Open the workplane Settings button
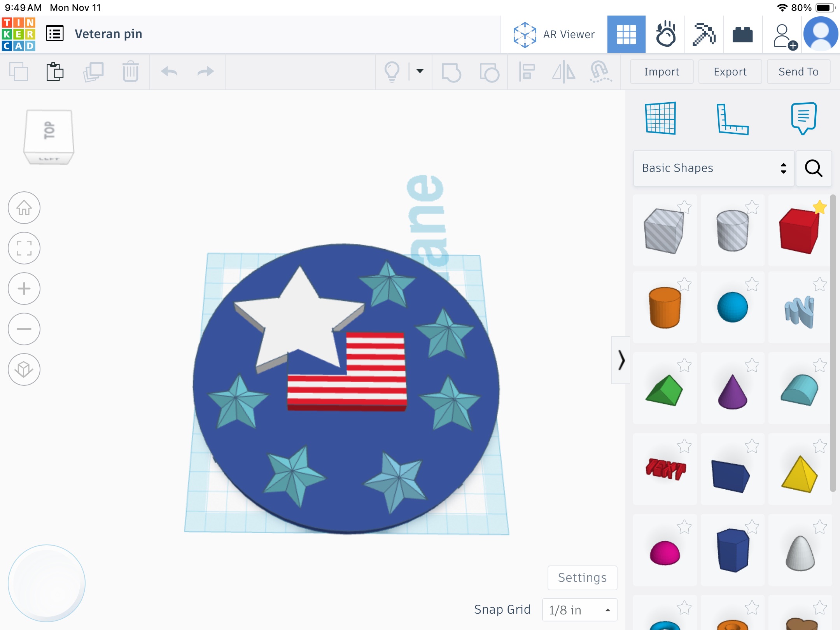The height and width of the screenshot is (630, 840). 582,577
